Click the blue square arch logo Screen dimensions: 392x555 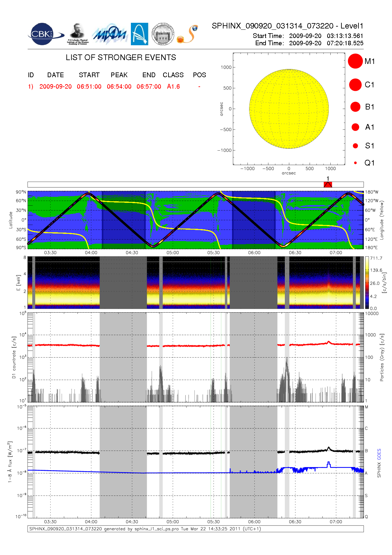(139, 34)
